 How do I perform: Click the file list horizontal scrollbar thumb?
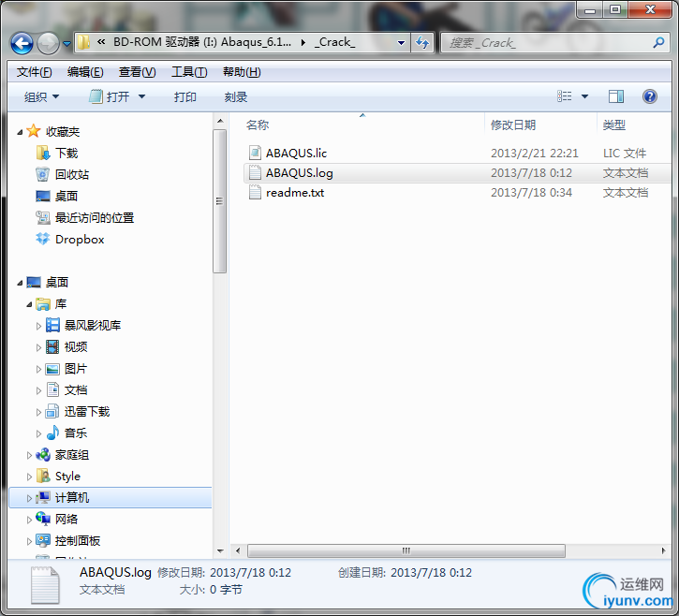pyautogui.click(x=406, y=550)
